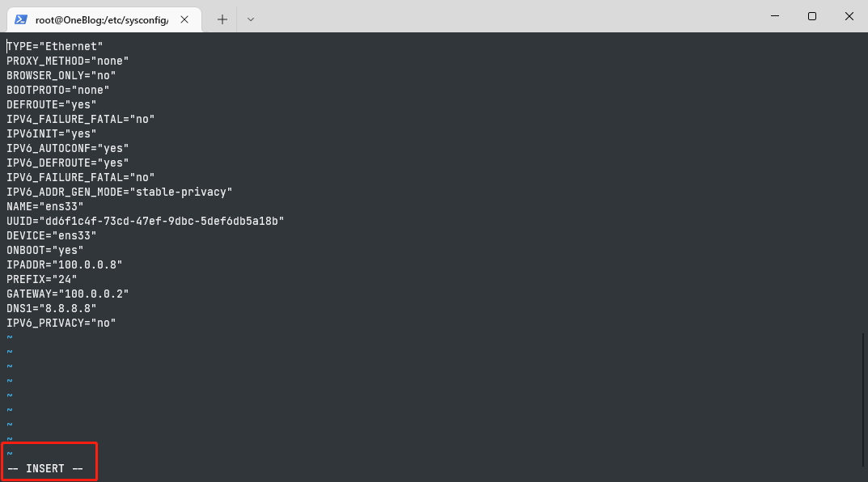Image resolution: width=868 pixels, height=482 pixels.
Task: Click the PowerShell icon on the tab
Action: point(22,19)
